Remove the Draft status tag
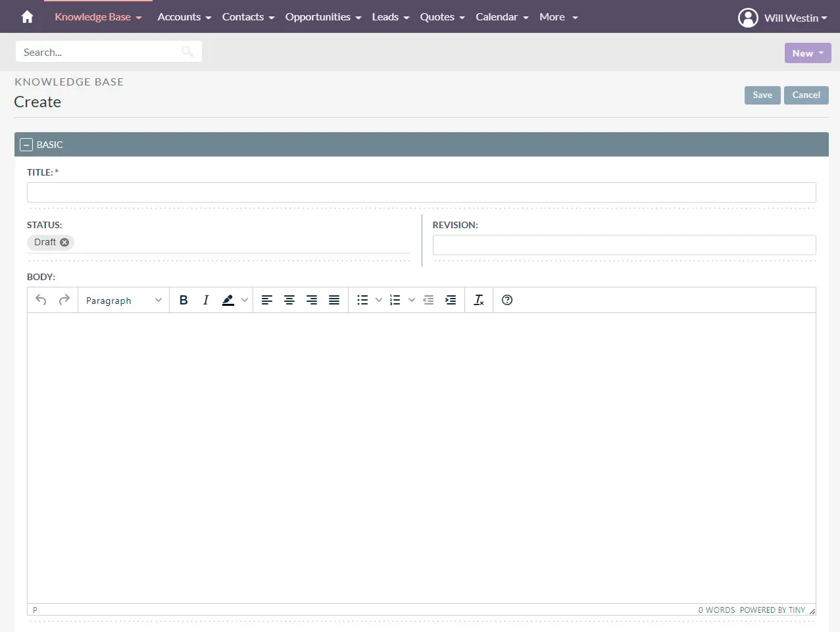 click(64, 242)
